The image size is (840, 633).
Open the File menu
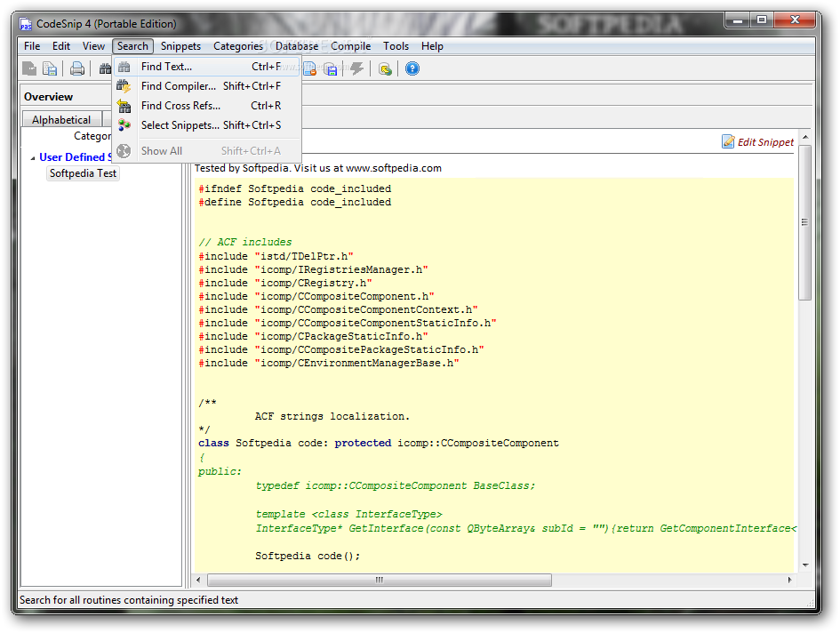tap(32, 46)
